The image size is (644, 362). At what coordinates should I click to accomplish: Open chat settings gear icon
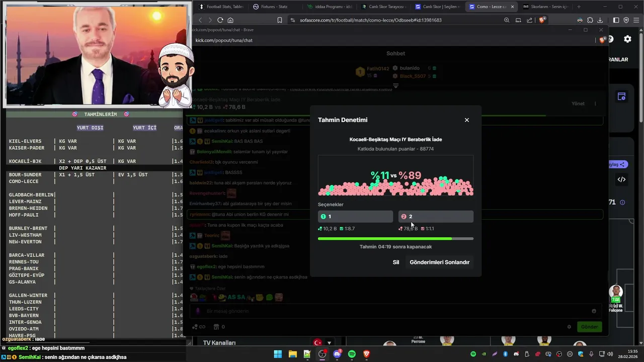569,327
